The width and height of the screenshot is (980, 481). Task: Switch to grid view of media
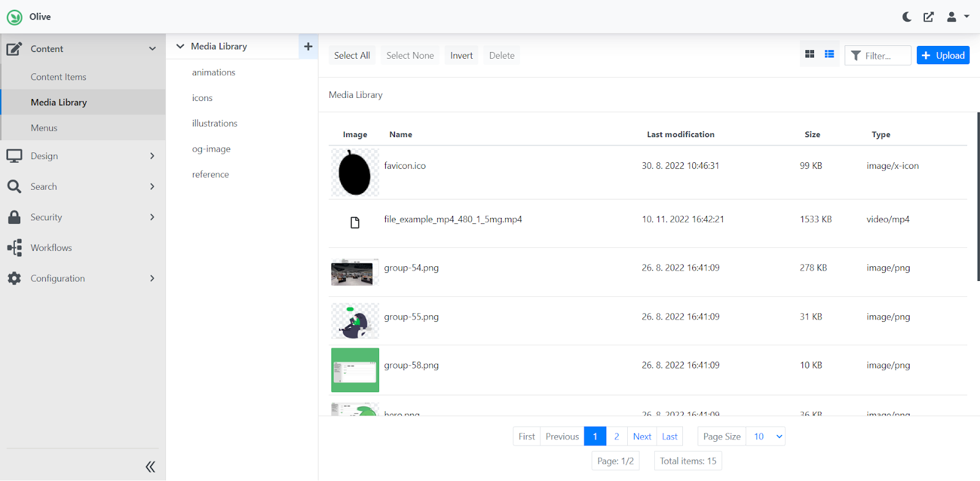[810, 54]
